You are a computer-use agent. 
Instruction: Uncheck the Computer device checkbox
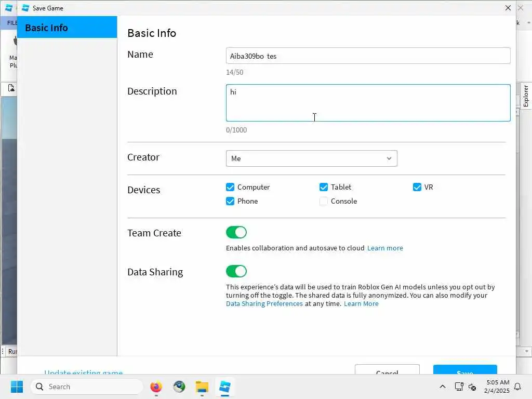point(230,187)
